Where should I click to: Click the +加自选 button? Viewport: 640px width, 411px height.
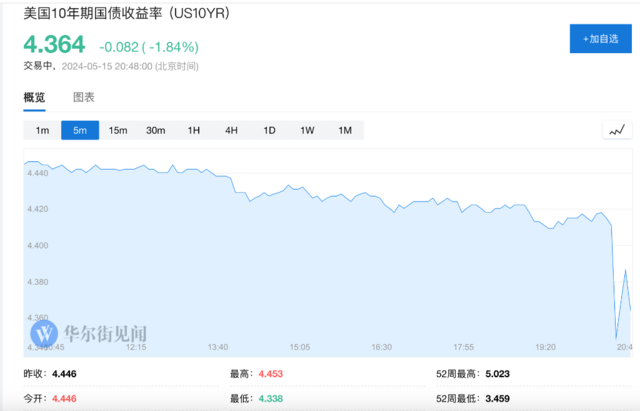click(x=600, y=39)
